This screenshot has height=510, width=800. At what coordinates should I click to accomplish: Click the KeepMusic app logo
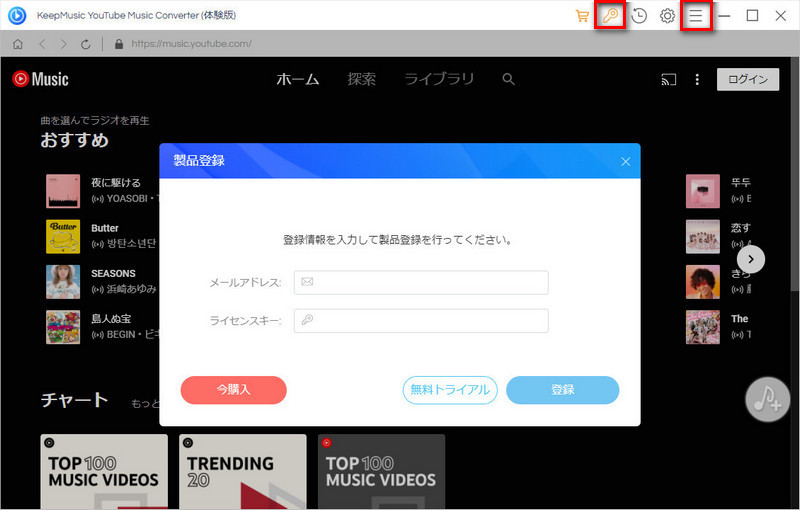pyautogui.click(x=17, y=15)
